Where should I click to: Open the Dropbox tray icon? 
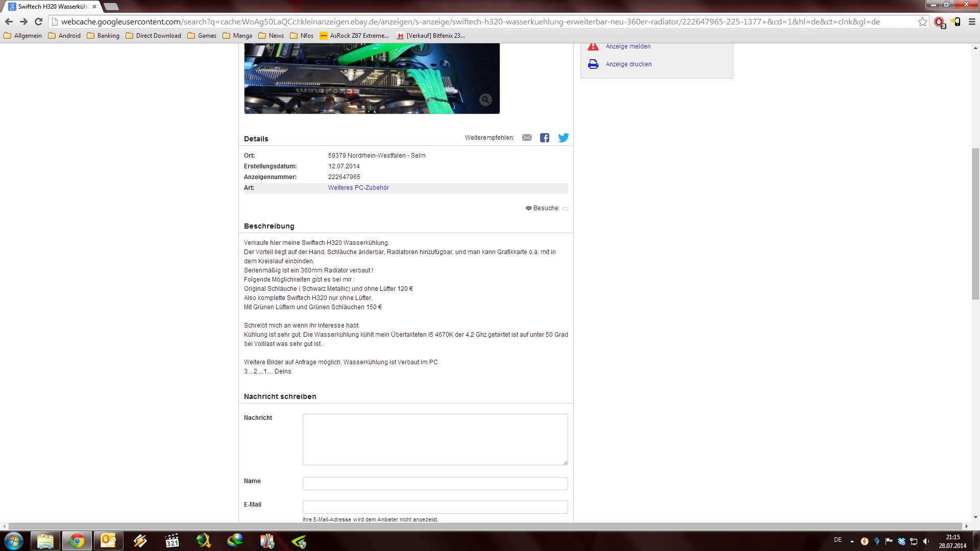pyautogui.click(x=901, y=541)
